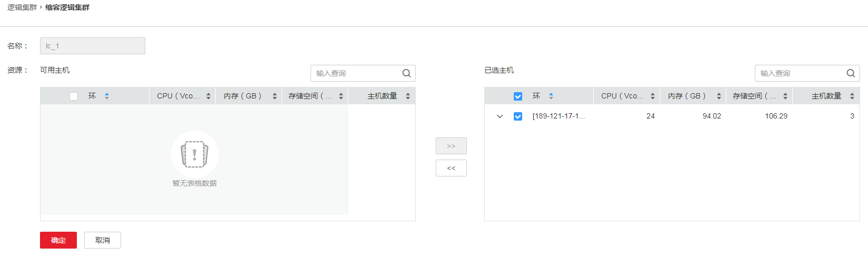The height and width of the screenshot is (257, 868).
Task: Move hosts left with << button
Action: [x=451, y=168]
